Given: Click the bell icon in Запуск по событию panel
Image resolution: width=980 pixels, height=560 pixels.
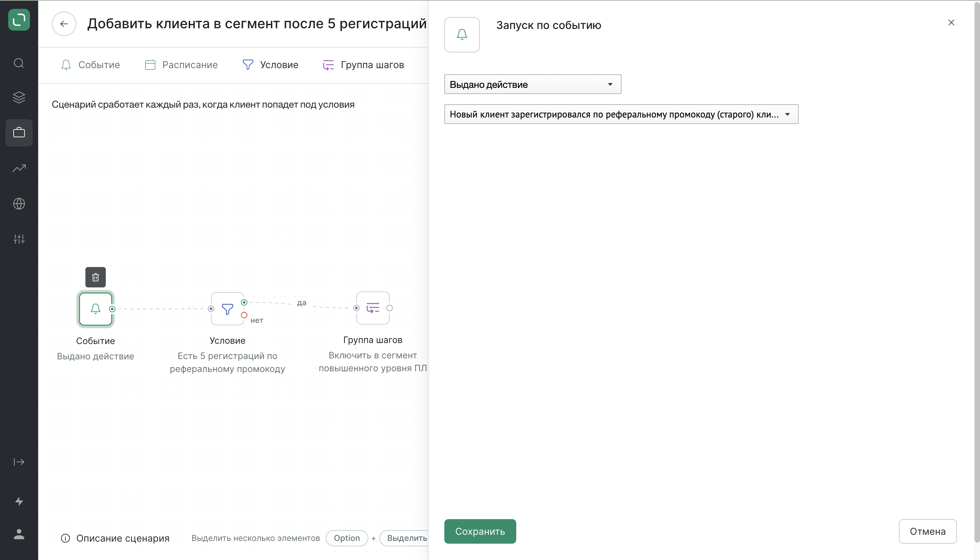Looking at the screenshot, I should pos(462,35).
